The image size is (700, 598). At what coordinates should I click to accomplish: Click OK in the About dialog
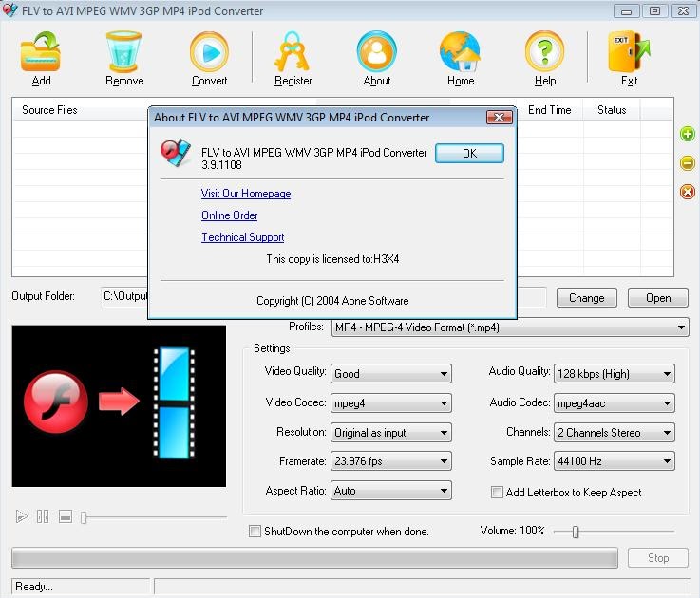click(469, 154)
